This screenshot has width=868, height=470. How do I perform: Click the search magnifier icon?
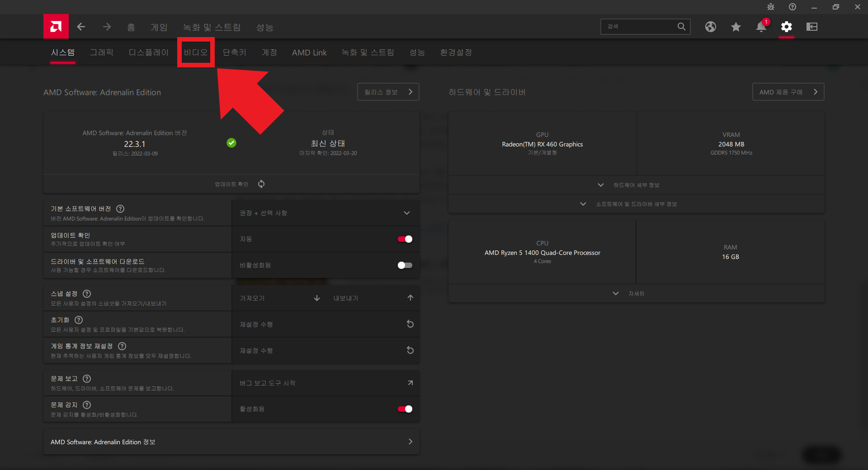(x=681, y=27)
